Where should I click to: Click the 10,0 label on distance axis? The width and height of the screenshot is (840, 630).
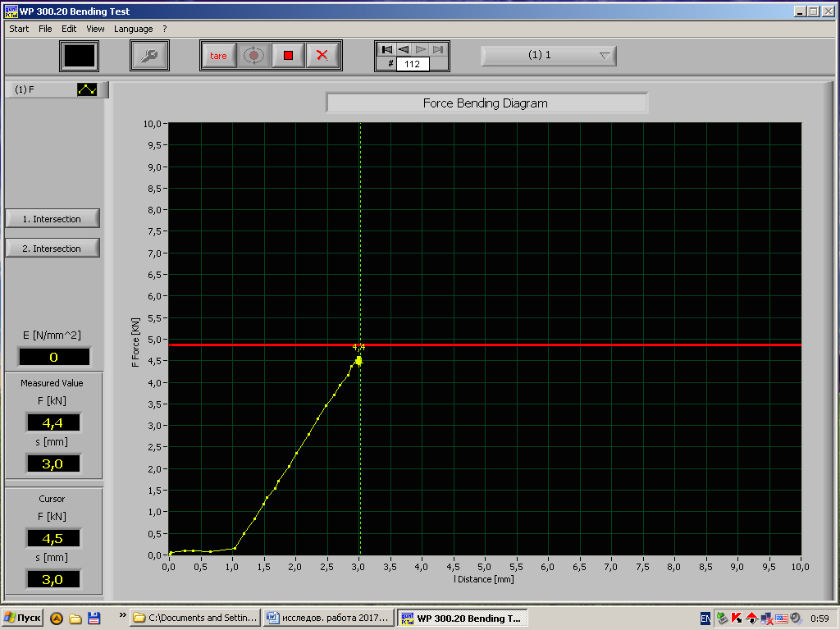coord(801,567)
